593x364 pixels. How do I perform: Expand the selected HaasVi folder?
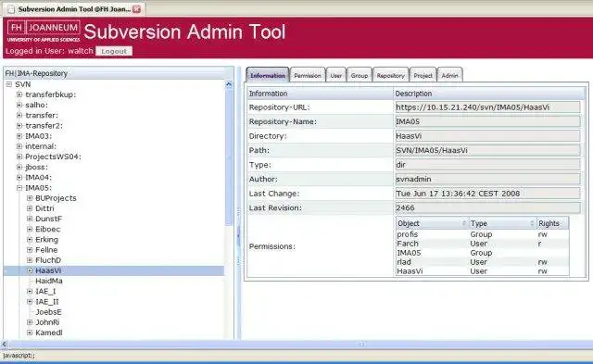point(30,270)
